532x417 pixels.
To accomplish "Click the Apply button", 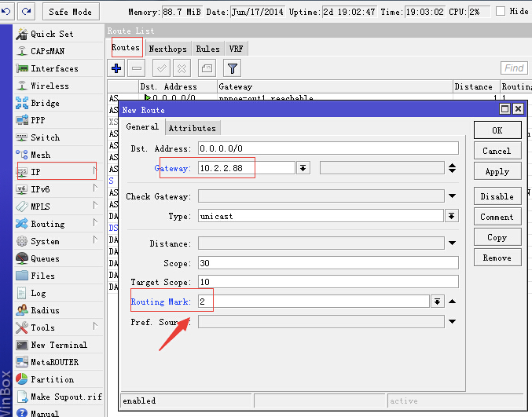I will pyautogui.click(x=497, y=171).
